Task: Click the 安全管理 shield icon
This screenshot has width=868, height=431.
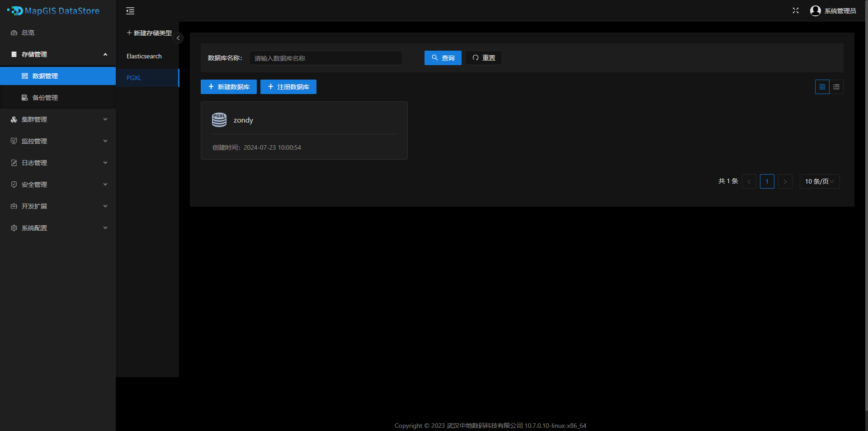Action: pos(14,185)
